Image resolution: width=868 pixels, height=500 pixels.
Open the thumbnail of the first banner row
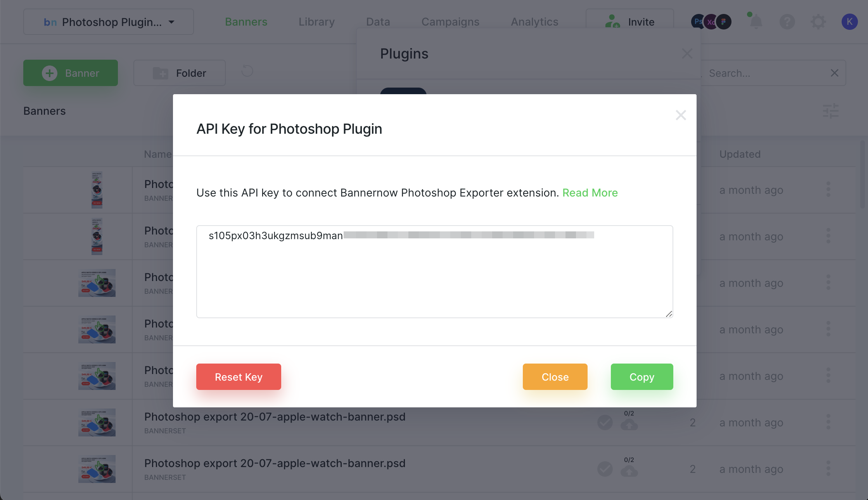(97, 190)
